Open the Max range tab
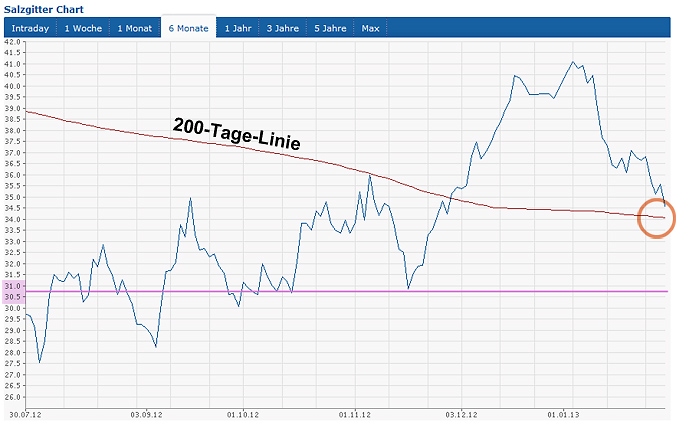676x425 pixels. point(370,28)
